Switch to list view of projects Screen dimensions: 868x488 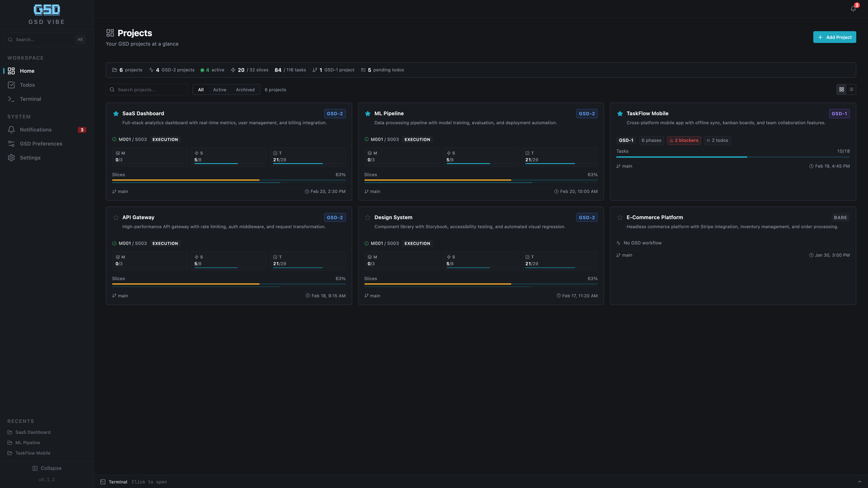pos(851,89)
